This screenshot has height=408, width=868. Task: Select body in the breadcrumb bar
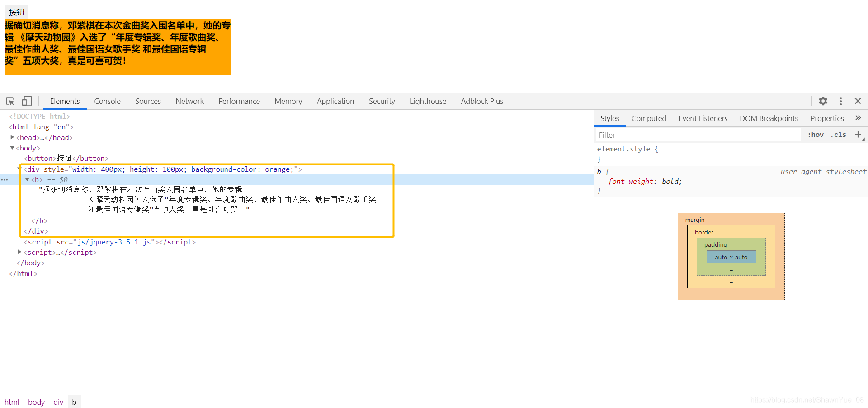pos(36,402)
